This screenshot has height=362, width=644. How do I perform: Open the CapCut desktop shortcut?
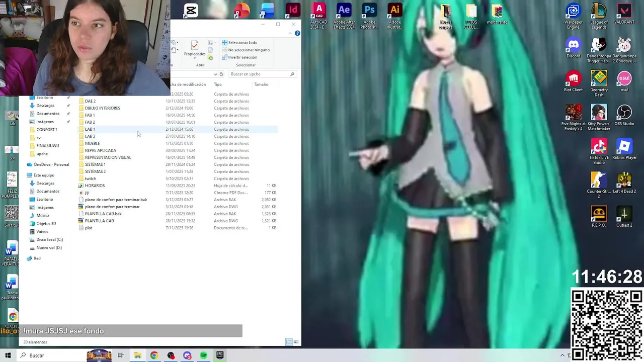[x=191, y=10]
